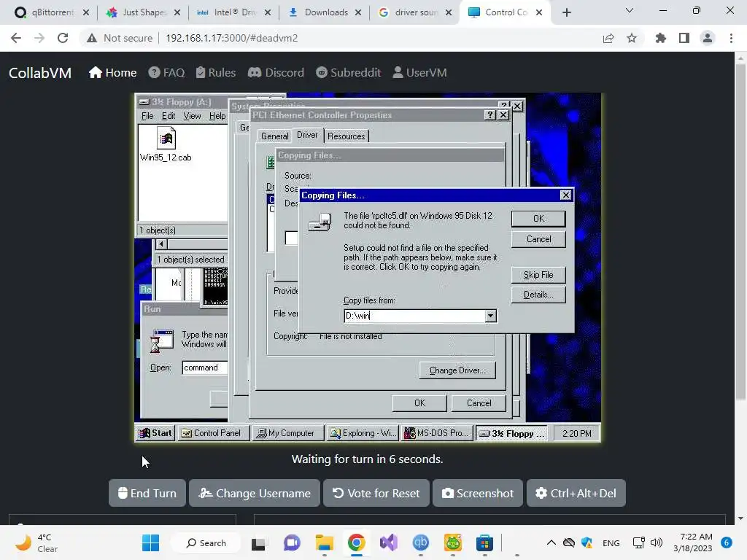This screenshot has width=747, height=560.
Task: Open the Edit menu in Floppy window
Action: tap(169, 116)
